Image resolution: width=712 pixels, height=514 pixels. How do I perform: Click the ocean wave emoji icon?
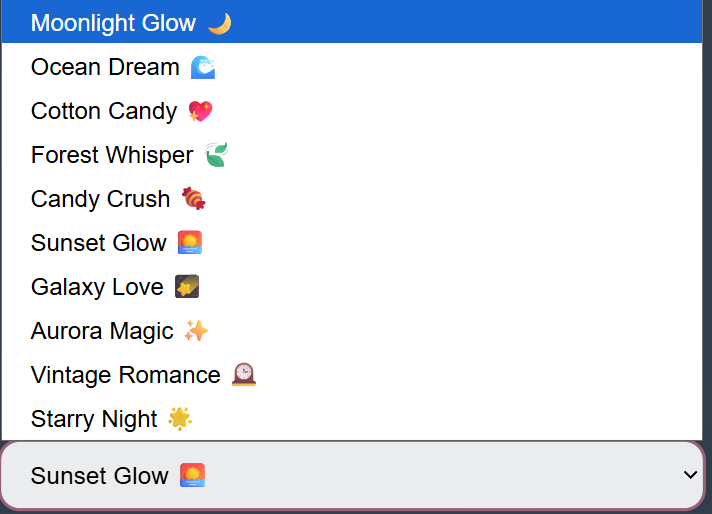(x=203, y=67)
